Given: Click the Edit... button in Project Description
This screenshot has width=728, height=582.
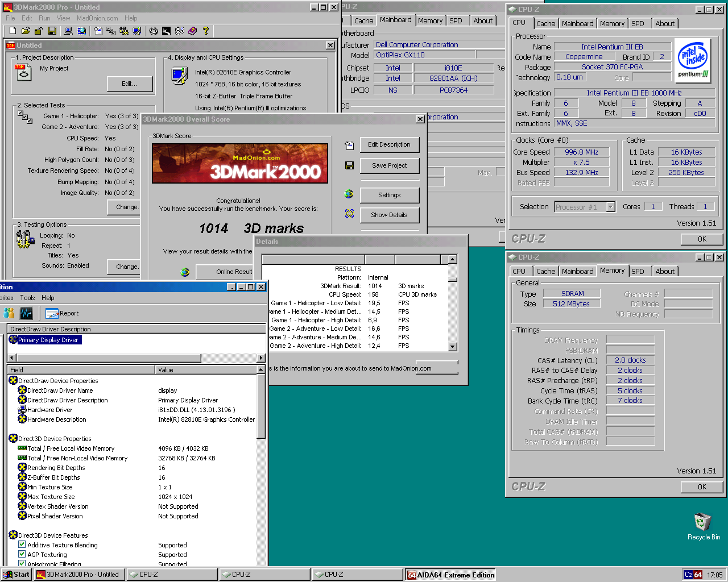Looking at the screenshot, I should point(130,84).
